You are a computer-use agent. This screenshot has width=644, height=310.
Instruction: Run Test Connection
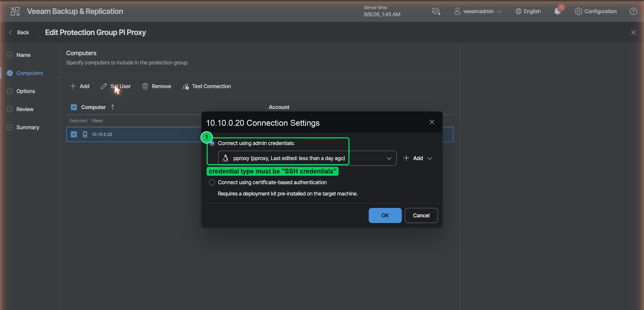207,86
